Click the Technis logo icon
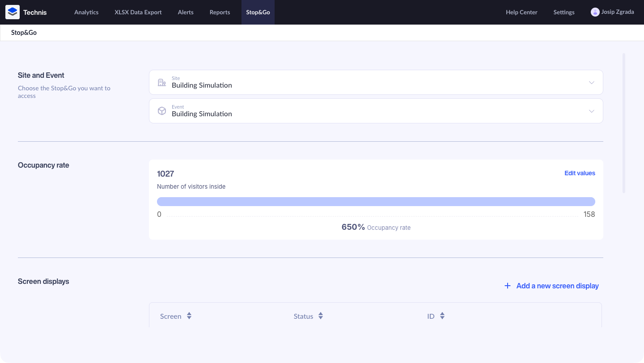This screenshot has height=363, width=644. click(13, 12)
